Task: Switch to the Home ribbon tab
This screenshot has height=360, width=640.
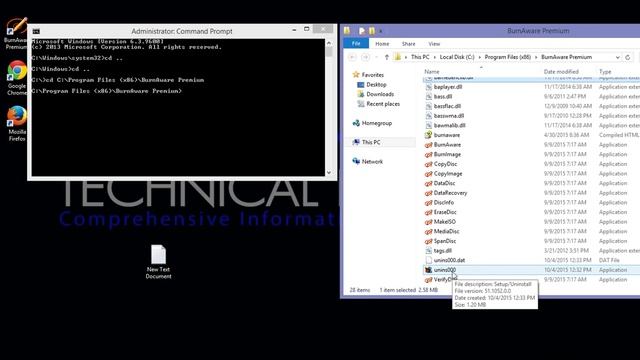Action: (382, 44)
